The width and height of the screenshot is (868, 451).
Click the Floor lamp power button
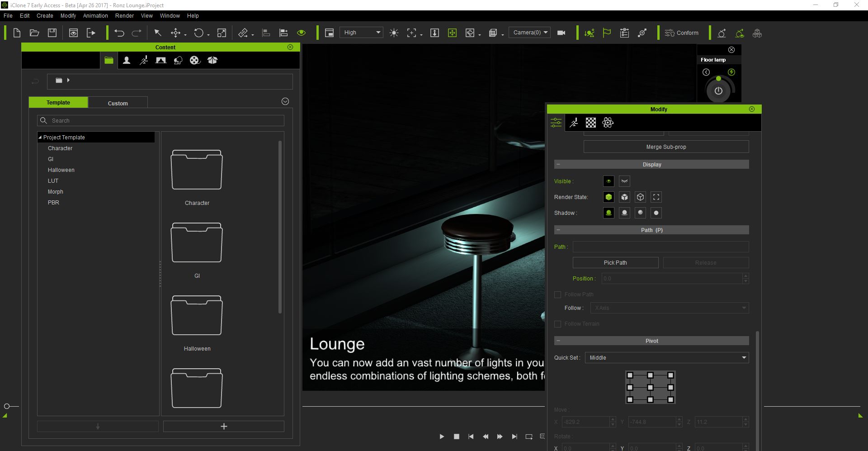click(718, 91)
